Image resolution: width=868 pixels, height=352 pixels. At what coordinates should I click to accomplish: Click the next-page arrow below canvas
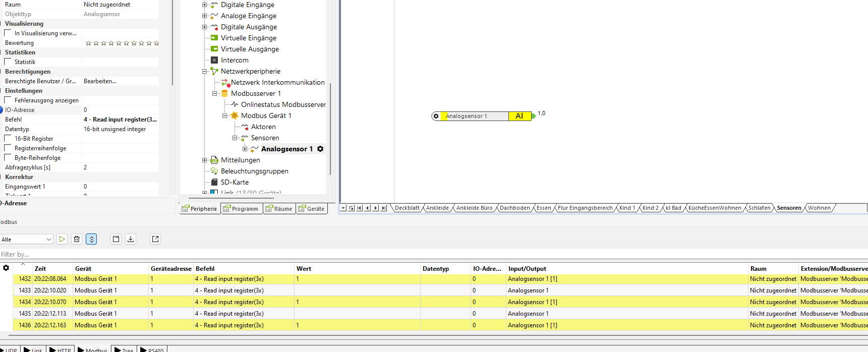click(x=376, y=208)
